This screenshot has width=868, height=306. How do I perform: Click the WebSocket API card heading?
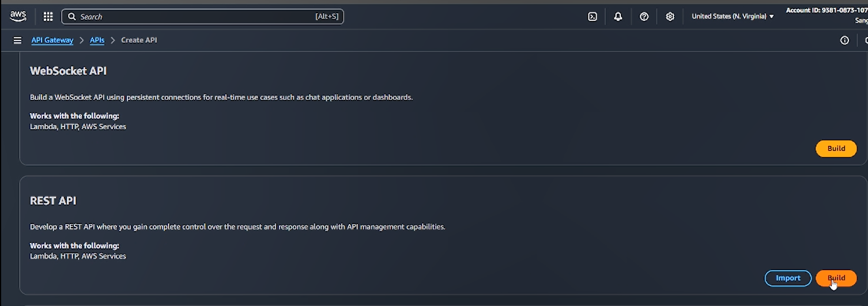(x=68, y=71)
